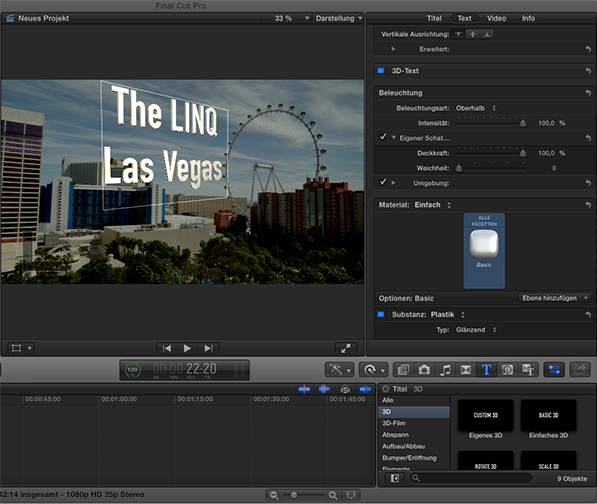Reset the Material parameters
Screen dimensions: 597x504
[x=588, y=205]
